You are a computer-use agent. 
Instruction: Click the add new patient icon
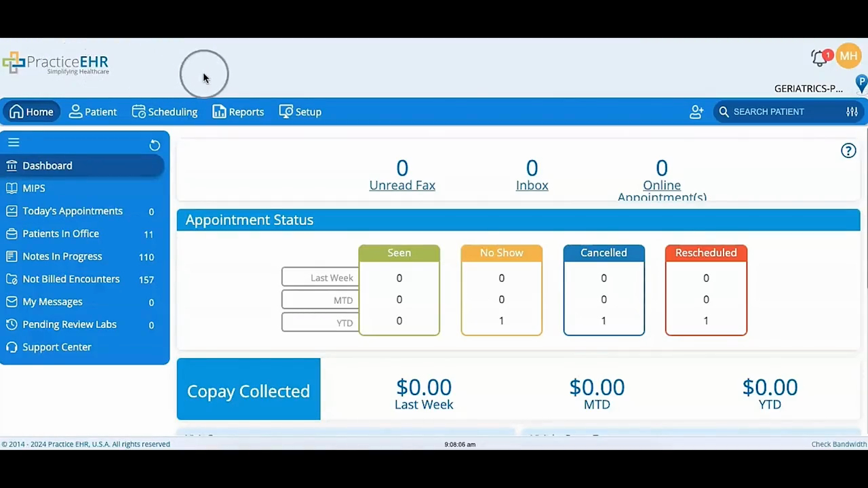coord(696,112)
